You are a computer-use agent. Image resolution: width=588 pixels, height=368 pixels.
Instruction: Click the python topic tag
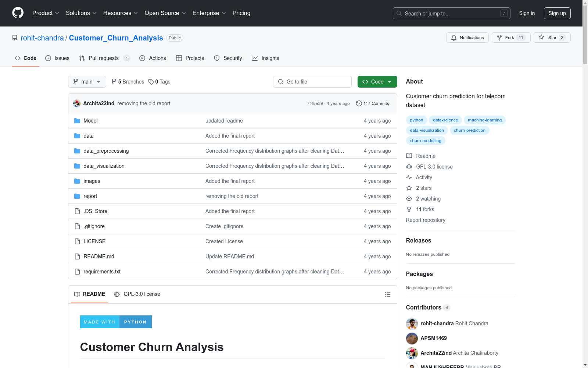coord(416,120)
